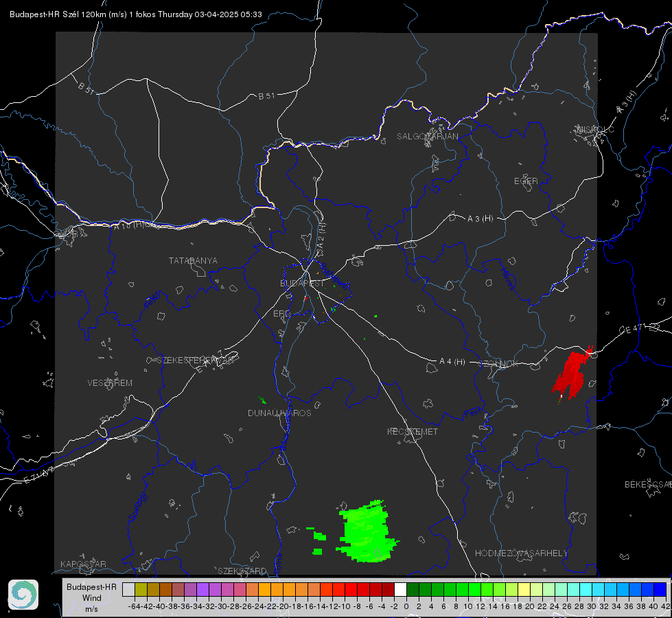Click the 0 value in the legend scale
Screen dimensions: 672x618
point(406,606)
